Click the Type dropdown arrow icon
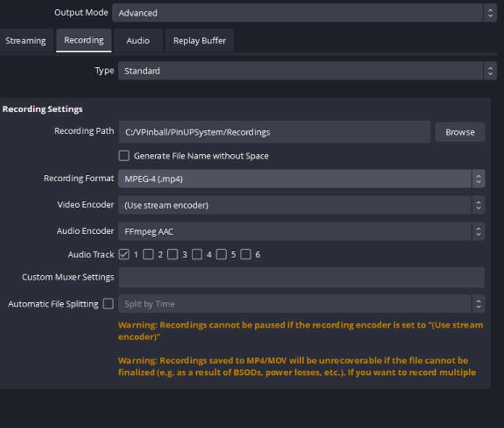Viewport: 504px width, 428px height. click(490, 71)
